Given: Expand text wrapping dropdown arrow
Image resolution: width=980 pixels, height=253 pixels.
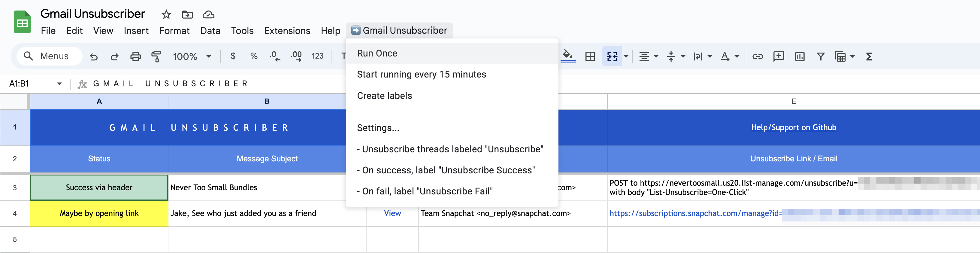Looking at the screenshot, I should click(709, 56).
